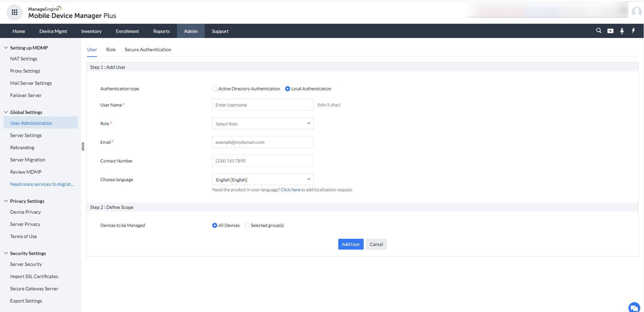Image resolution: width=644 pixels, height=312 pixels.
Task: Open the Choose language dropdown
Action: click(263, 179)
